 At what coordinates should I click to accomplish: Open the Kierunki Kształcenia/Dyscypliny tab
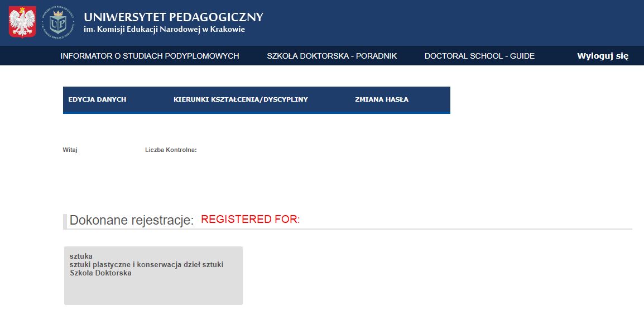click(241, 99)
